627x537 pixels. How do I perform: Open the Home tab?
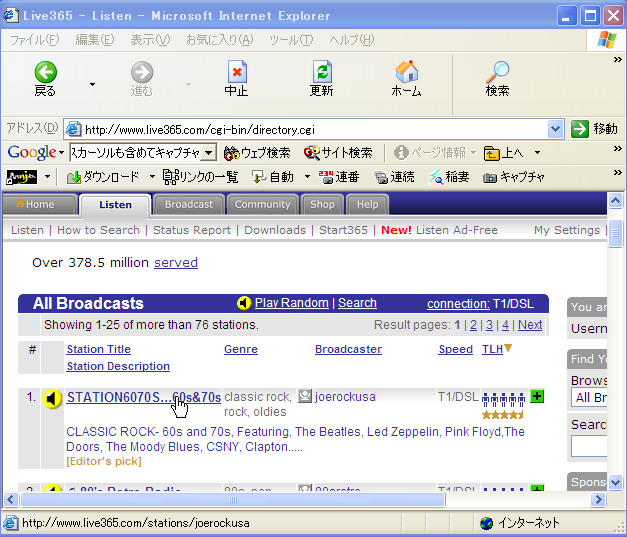tap(40, 204)
